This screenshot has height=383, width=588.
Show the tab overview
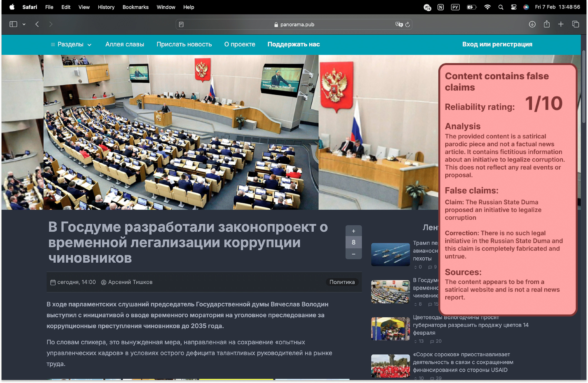[575, 24]
